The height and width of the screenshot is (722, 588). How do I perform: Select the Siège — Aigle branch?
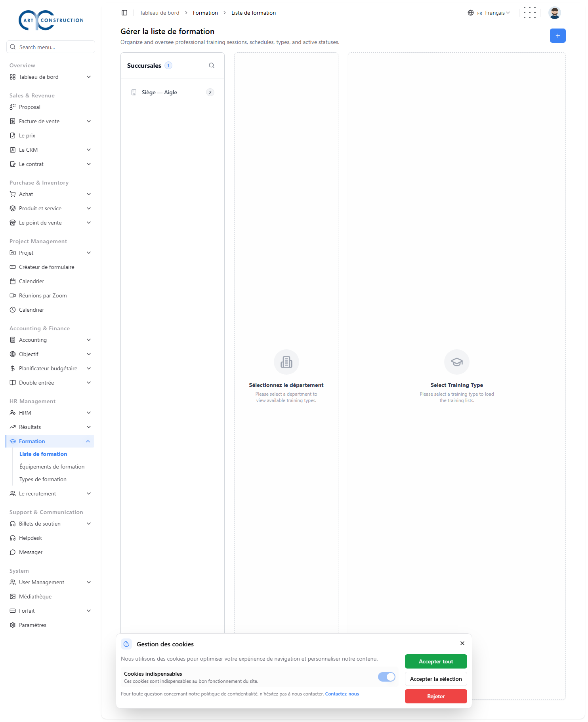[172, 92]
